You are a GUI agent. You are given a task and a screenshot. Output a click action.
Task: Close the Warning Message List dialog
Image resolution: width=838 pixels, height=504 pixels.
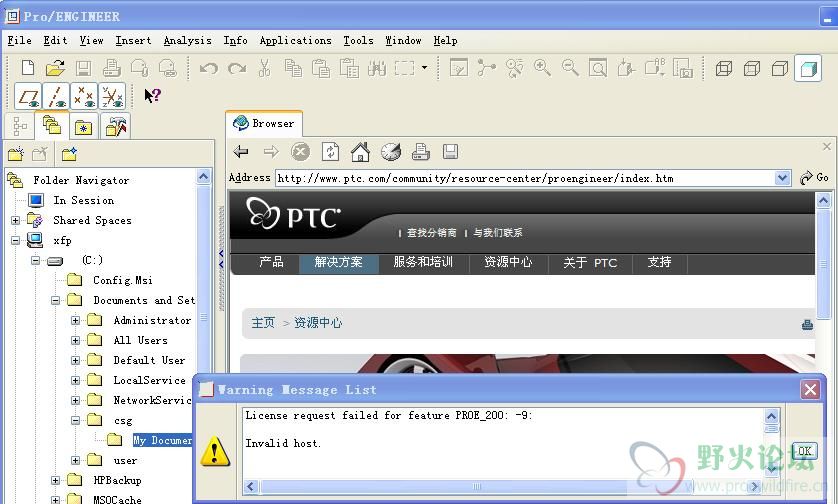click(810, 390)
